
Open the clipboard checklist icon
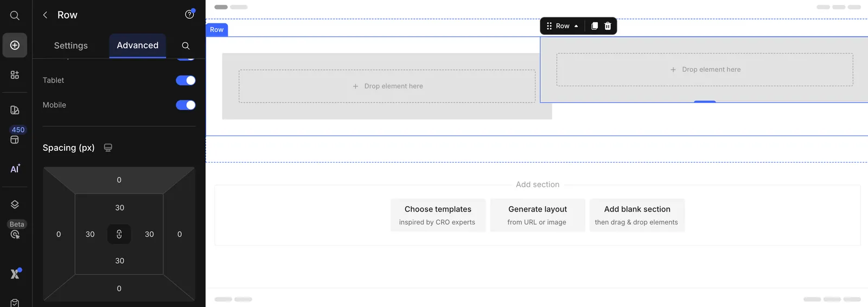(15, 303)
